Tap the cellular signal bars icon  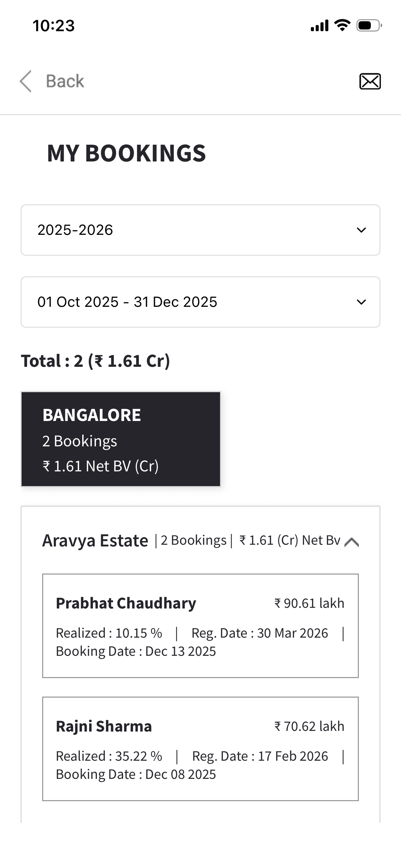point(319,26)
